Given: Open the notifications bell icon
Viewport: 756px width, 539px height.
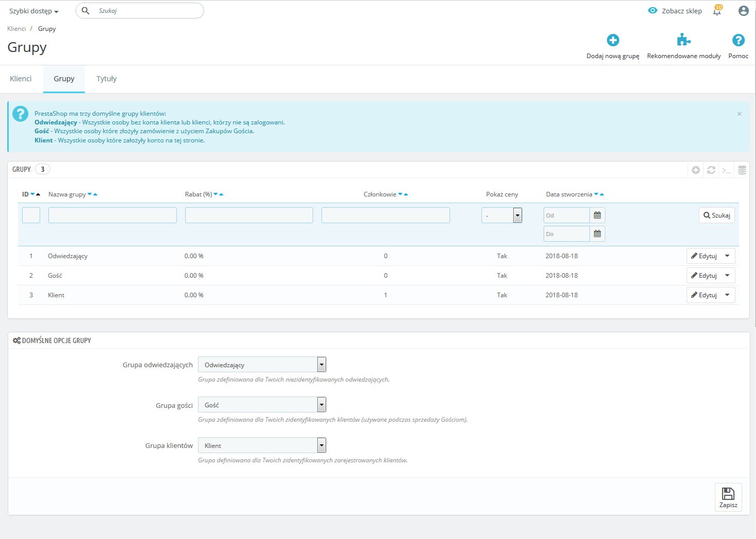Looking at the screenshot, I should [x=717, y=11].
